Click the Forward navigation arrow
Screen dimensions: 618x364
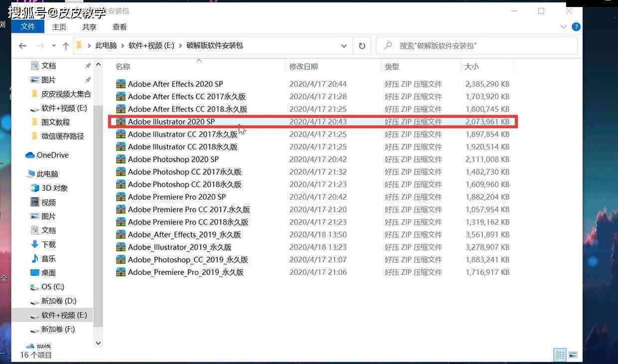40,46
